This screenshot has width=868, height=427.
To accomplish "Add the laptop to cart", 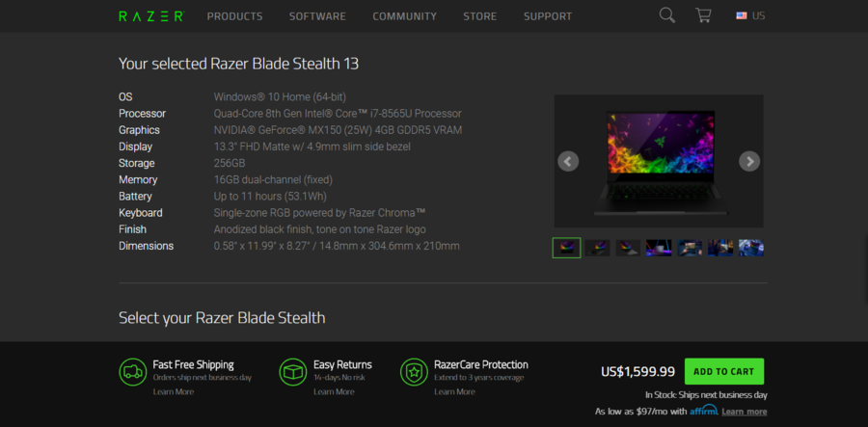I will pyautogui.click(x=724, y=371).
